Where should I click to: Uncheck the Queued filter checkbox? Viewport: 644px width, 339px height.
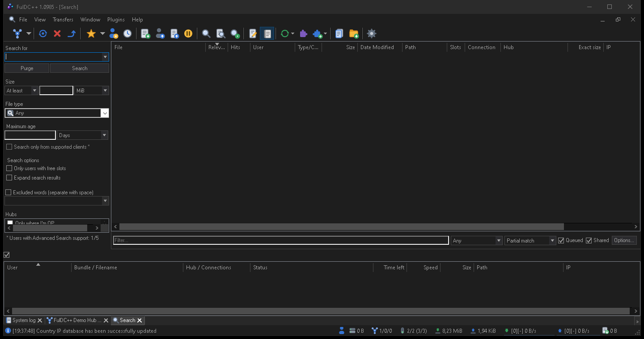pos(561,240)
